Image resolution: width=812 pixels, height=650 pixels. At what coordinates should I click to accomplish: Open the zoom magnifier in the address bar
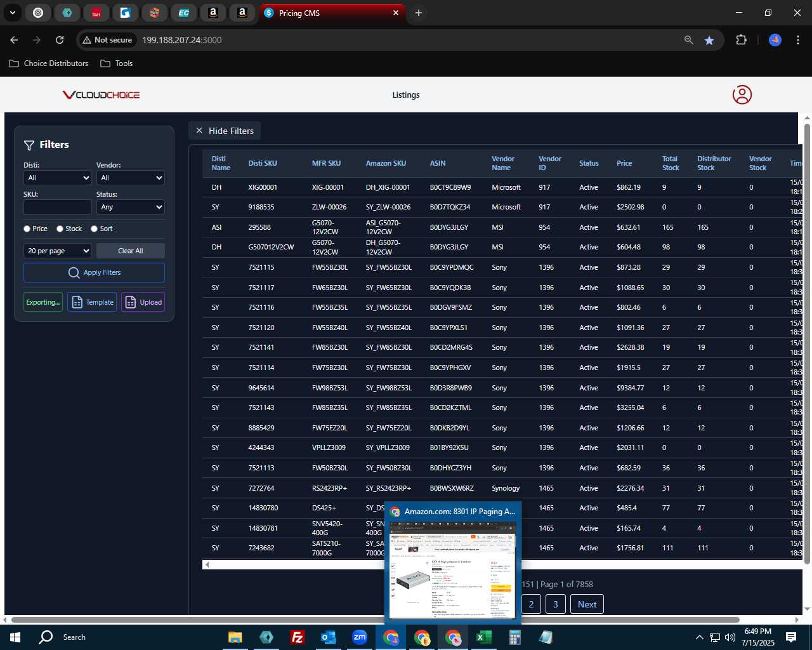pyautogui.click(x=689, y=40)
